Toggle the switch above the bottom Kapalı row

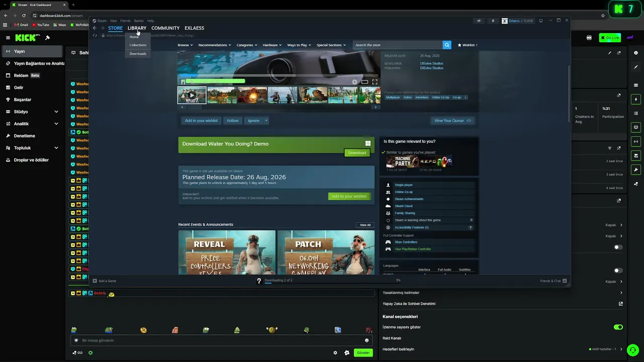[618, 270]
